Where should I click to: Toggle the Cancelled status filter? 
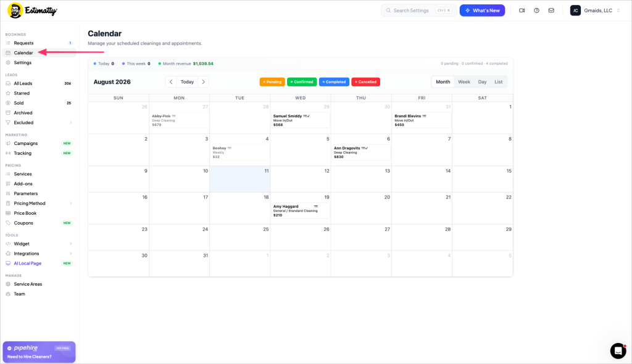(365, 82)
